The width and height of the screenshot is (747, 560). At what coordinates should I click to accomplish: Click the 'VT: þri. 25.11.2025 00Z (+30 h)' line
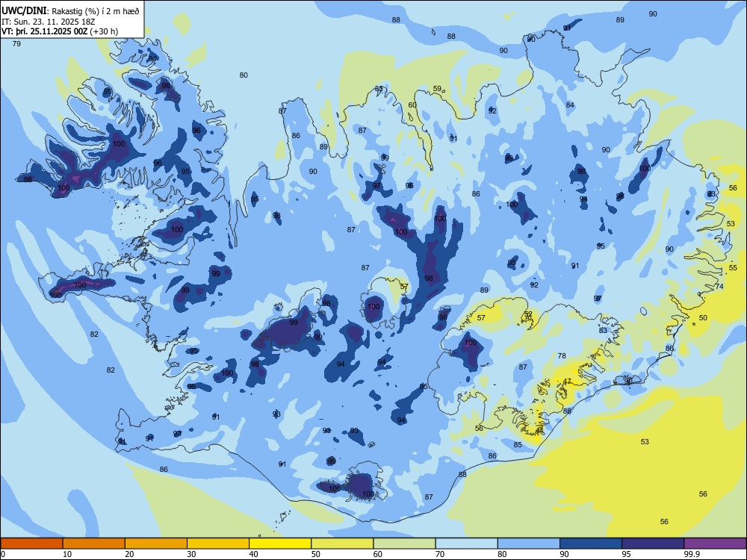click(x=60, y=31)
